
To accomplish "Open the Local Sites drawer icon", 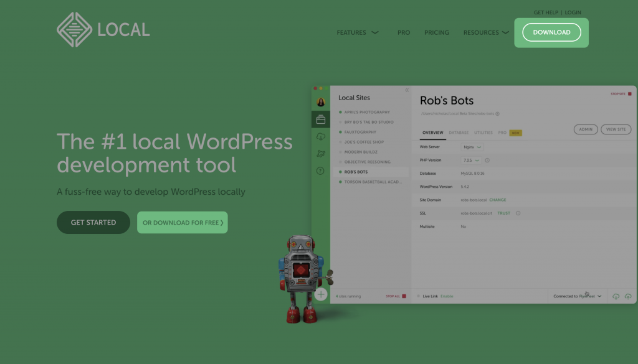I will (x=321, y=119).
